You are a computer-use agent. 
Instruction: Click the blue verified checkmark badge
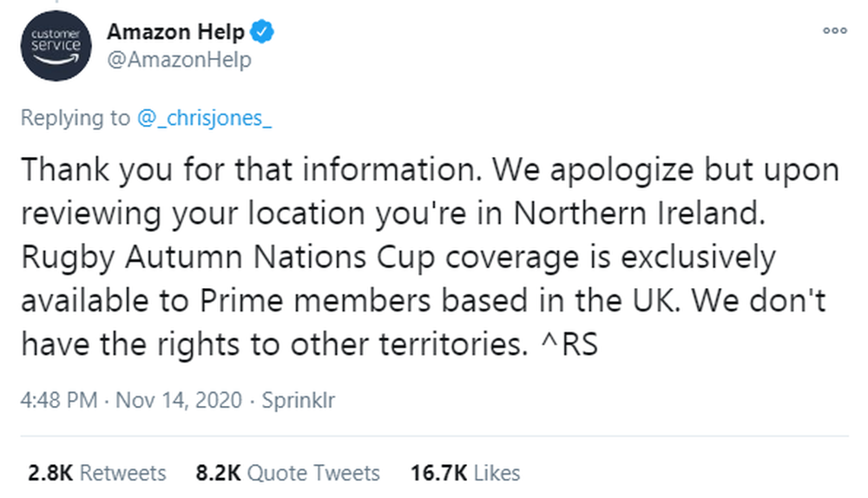262,31
